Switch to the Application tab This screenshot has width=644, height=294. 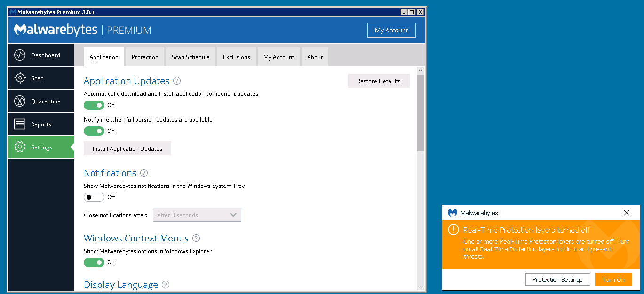[x=104, y=57]
